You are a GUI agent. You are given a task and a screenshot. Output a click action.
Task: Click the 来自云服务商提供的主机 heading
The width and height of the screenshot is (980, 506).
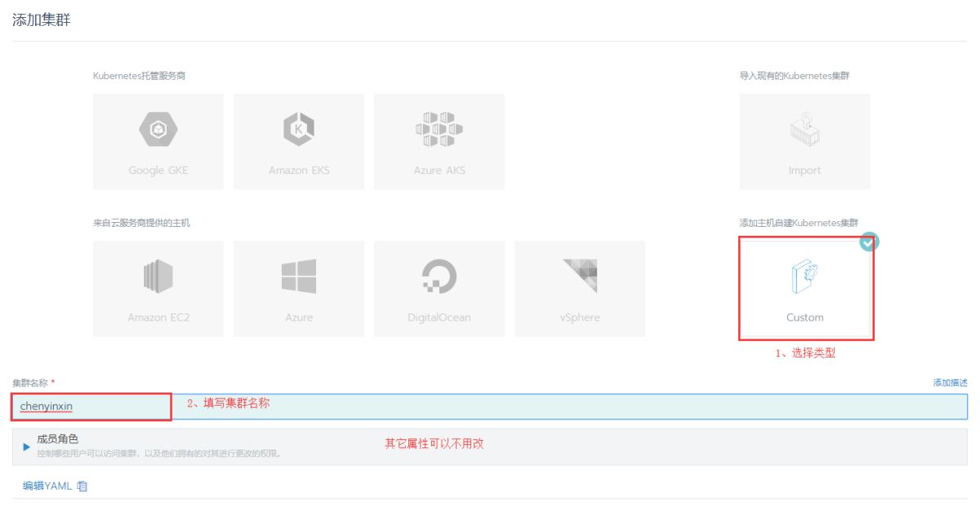point(142,223)
